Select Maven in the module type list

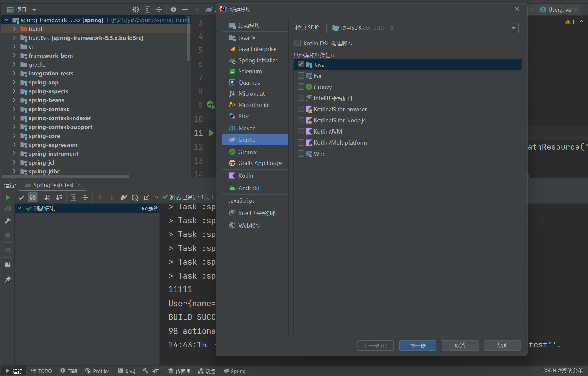tap(247, 128)
